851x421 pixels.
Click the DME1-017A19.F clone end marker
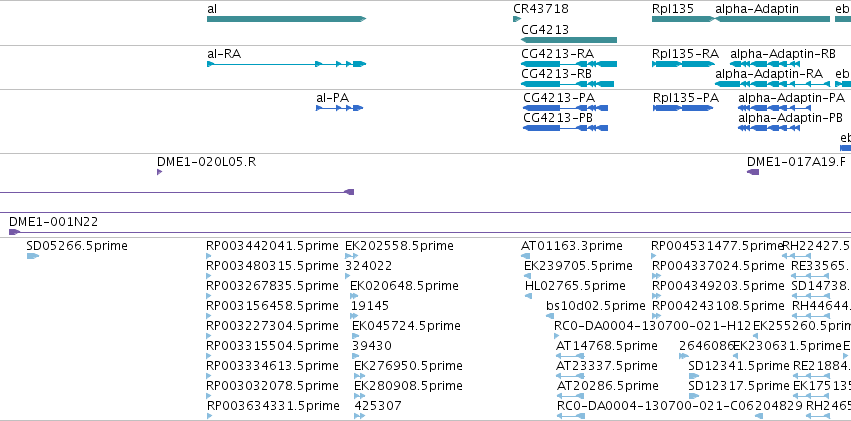tap(753, 172)
